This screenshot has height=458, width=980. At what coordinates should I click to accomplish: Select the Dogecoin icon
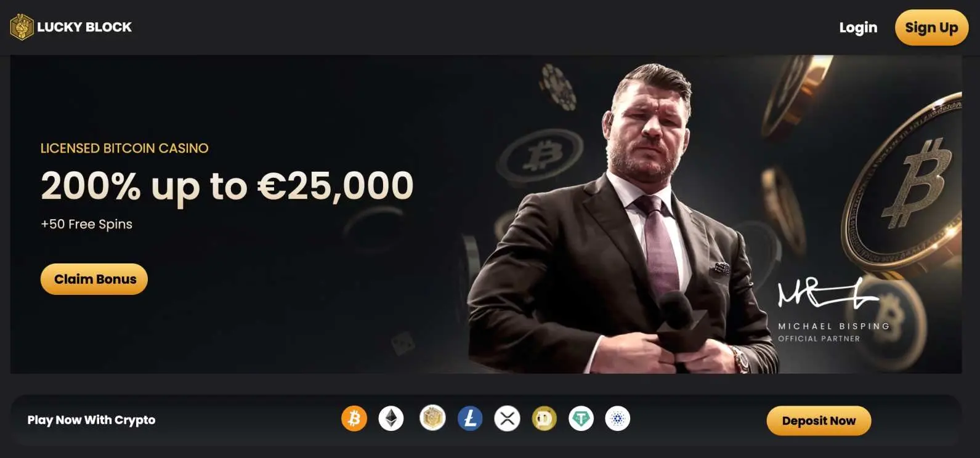click(544, 419)
